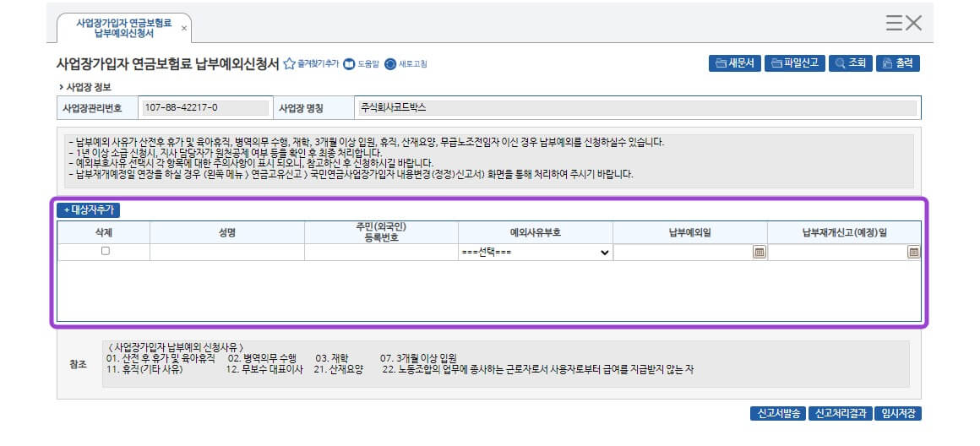This screenshot has width=980, height=446.
Task: Close the 납부예외신청서 tab with its x
Action: tap(184, 29)
